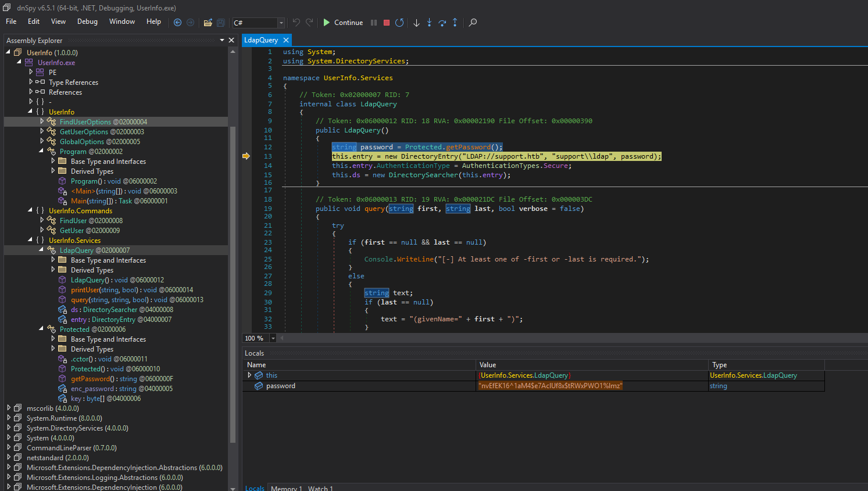Click the Stop Debugging red icon
This screenshot has height=491, width=868.
click(x=387, y=23)
